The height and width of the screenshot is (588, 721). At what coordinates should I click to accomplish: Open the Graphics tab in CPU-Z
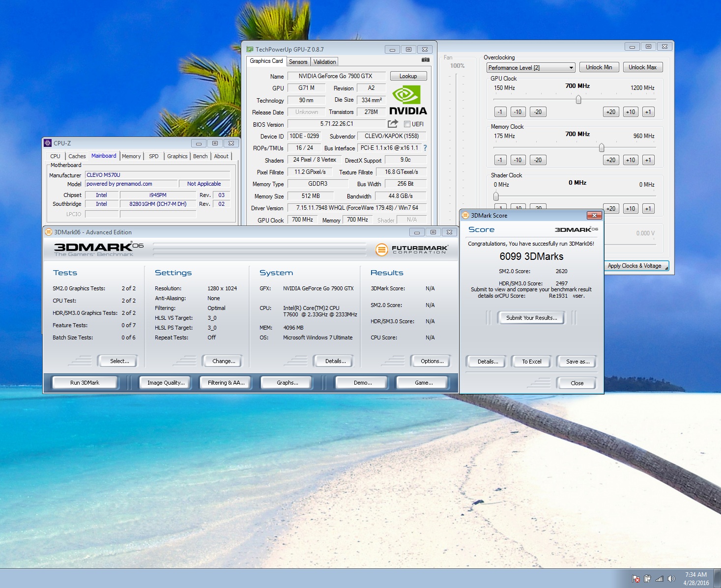(x=177, y=156)
